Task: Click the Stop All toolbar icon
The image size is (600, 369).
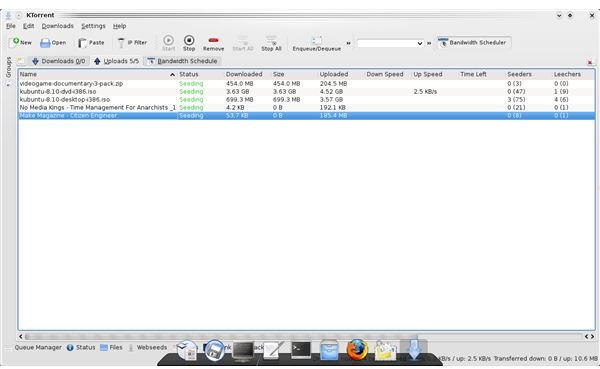Action: pyautogui.click(x=271, y=43)
